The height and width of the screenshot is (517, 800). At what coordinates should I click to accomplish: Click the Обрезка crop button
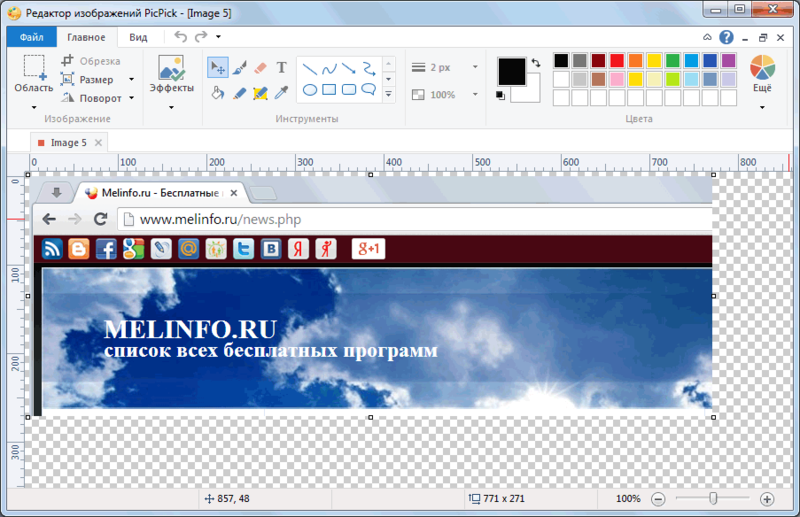tap(91, 61)
